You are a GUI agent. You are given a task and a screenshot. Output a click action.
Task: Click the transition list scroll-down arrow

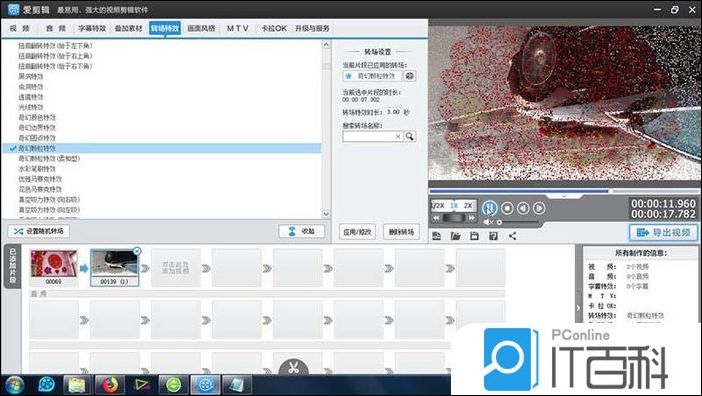326,213
